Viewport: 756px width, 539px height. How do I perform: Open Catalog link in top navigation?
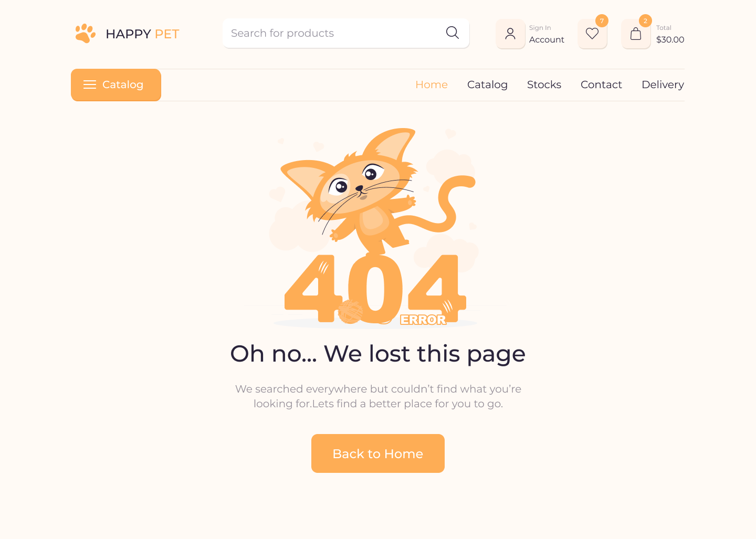click(487, 84)
